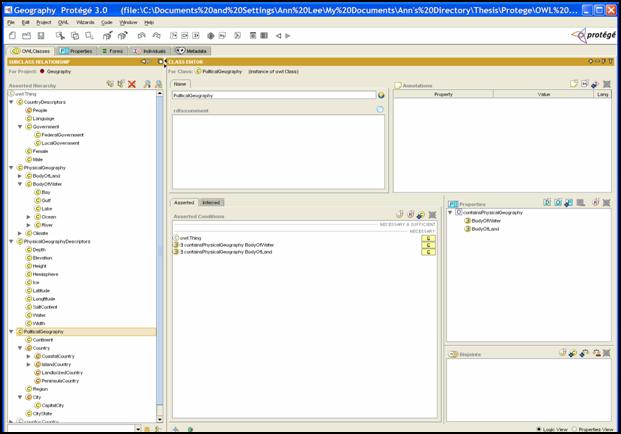Viewport: 621px width, 434px height.
Task: Click the Value column header in Annotations
Action: point(544,94)
